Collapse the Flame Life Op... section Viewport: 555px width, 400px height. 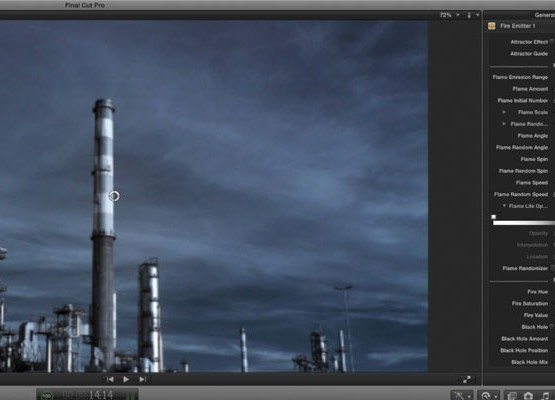coord(504,206)
